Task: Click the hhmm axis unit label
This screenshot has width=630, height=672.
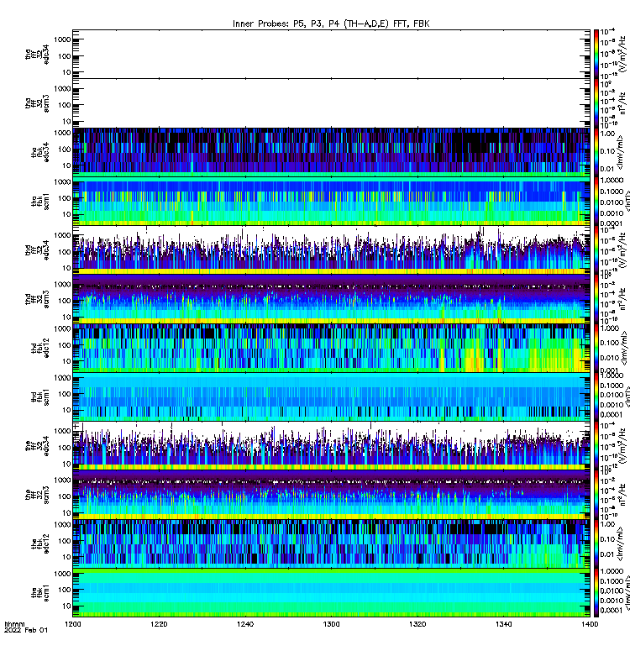Action: click(14, 624)
